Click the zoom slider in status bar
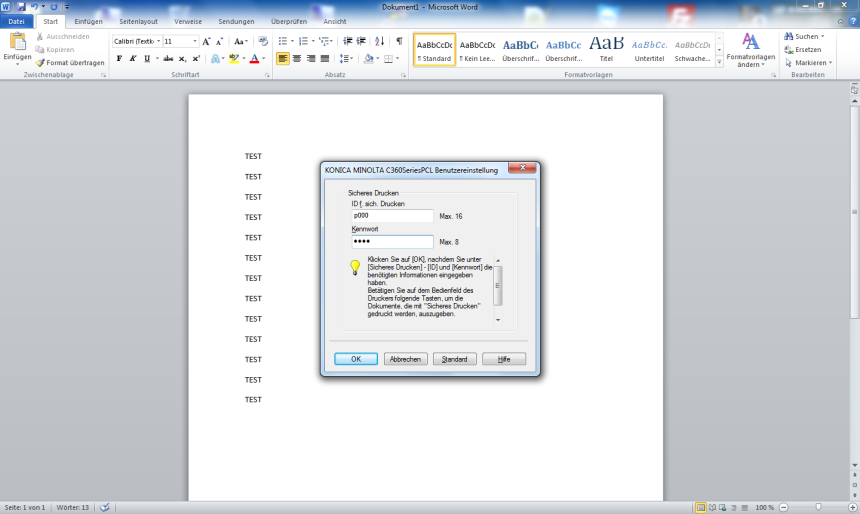This screenshot has height=514, width=860. click(x=818, y=508)
